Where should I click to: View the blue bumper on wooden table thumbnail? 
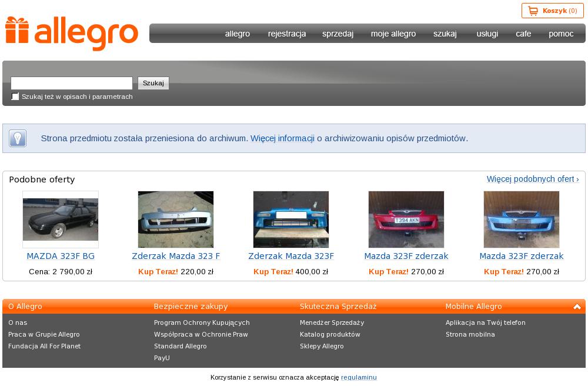pyautogui.click(x=291, y=220)
